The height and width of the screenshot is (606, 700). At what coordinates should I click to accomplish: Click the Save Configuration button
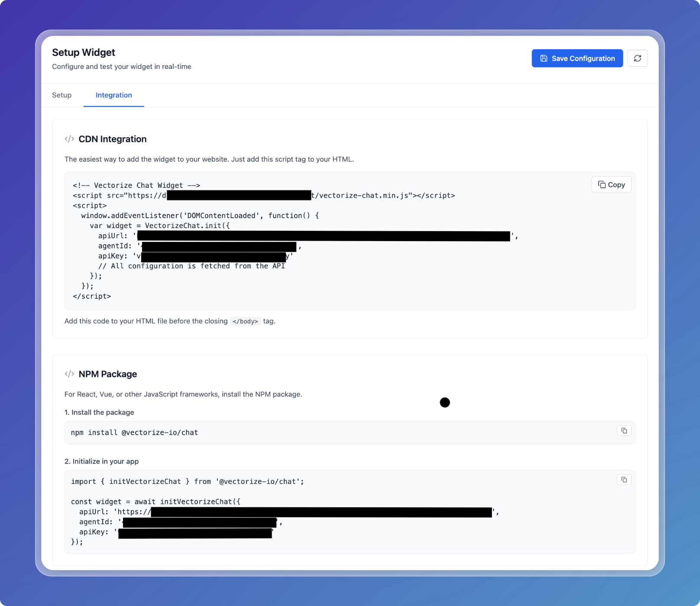pos(577,58)
